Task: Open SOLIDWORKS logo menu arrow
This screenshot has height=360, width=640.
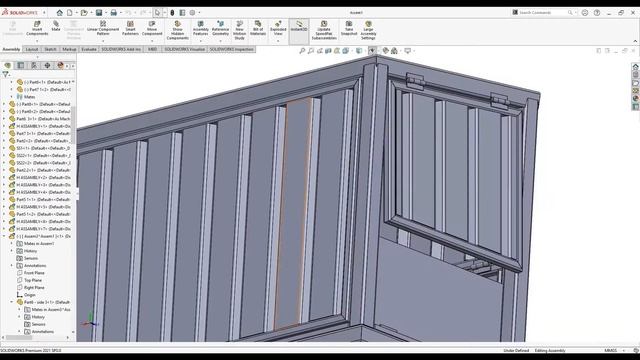Action: pyautogui.click(x=44, y=13)
